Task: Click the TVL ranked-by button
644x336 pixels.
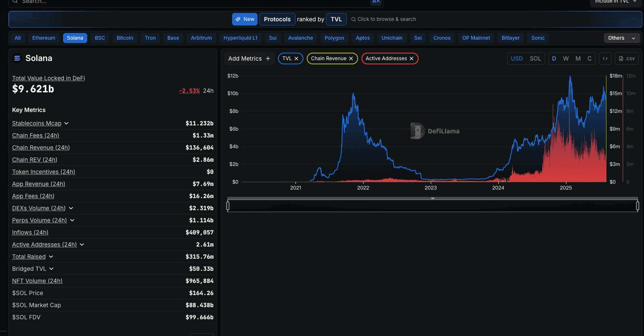Action: tap(336, 19)
